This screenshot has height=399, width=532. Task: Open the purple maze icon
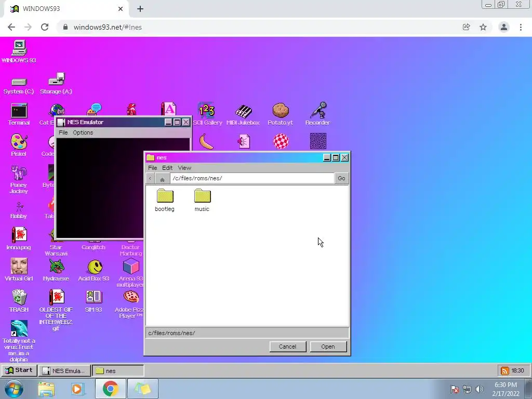pos(318,141)
